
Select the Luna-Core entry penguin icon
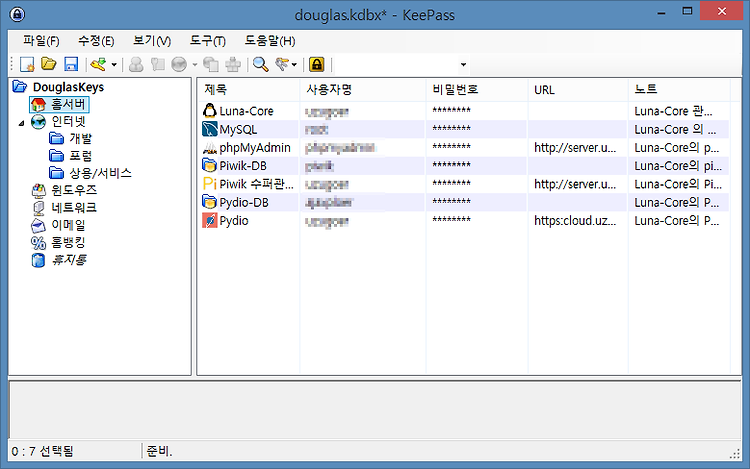click(x=210, y=111)
